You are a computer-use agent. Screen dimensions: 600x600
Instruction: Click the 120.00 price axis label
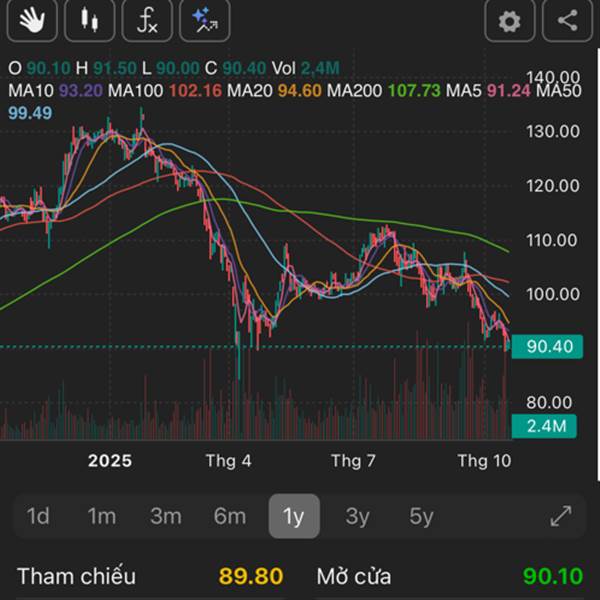tap(553, 186)
